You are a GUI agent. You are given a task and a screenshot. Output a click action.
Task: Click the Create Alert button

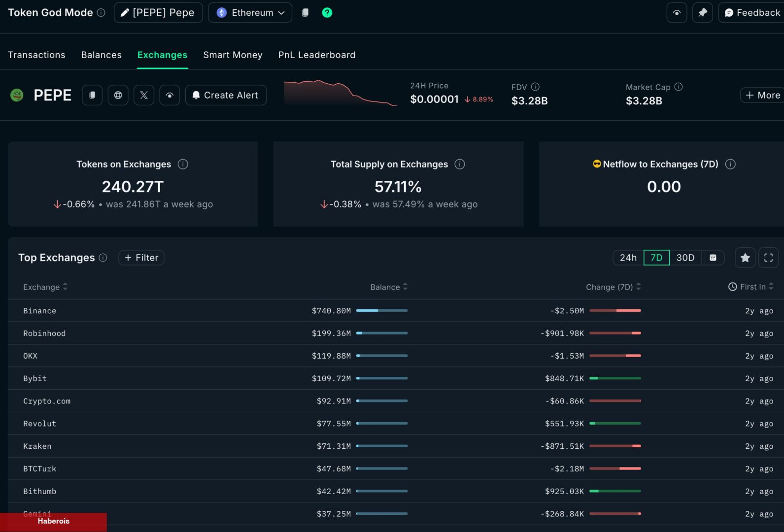pyautogui.click(x=226, y=95)
